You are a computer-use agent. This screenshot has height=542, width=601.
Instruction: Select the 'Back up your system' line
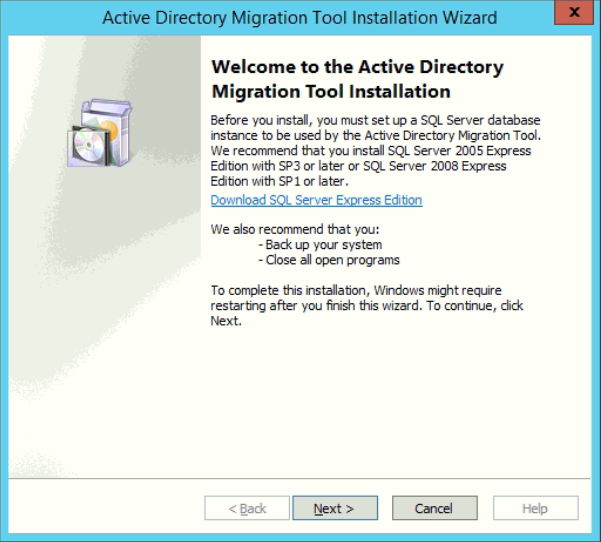(x=320, y=245)
